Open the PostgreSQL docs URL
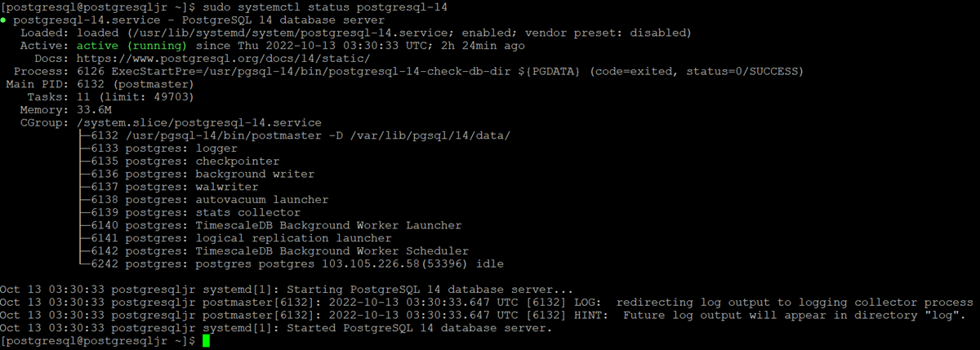The width and height of the screenshot is (980, 350). [223, 59]
